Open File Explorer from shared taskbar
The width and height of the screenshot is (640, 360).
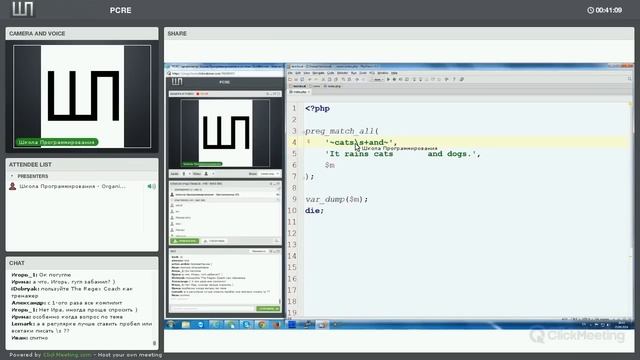[186, 324]
